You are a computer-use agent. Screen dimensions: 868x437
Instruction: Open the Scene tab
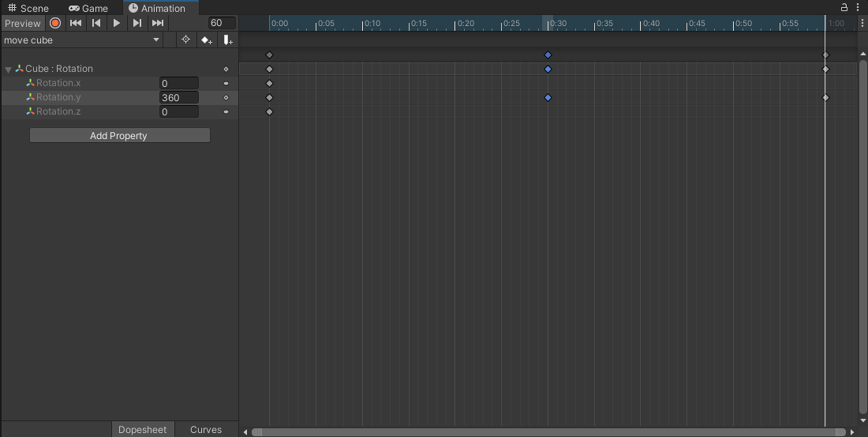pyautogui.click(x=28, y=8)
